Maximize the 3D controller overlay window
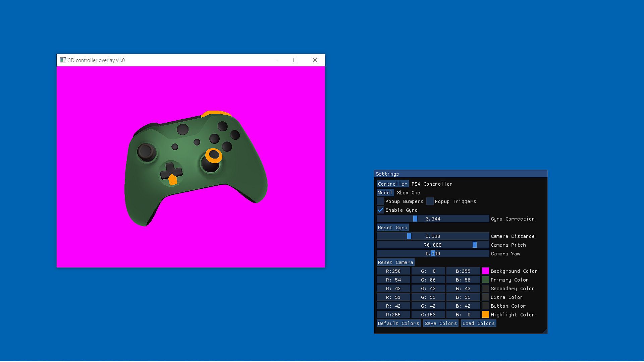This screenshot has width=644, height=362. click(295, 60)
